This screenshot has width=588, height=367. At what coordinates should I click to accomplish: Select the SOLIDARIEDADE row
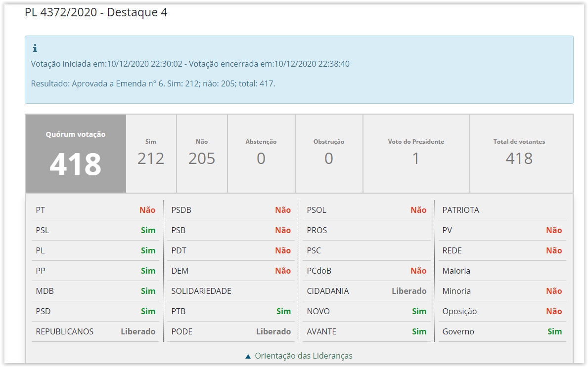click(231, 291)
